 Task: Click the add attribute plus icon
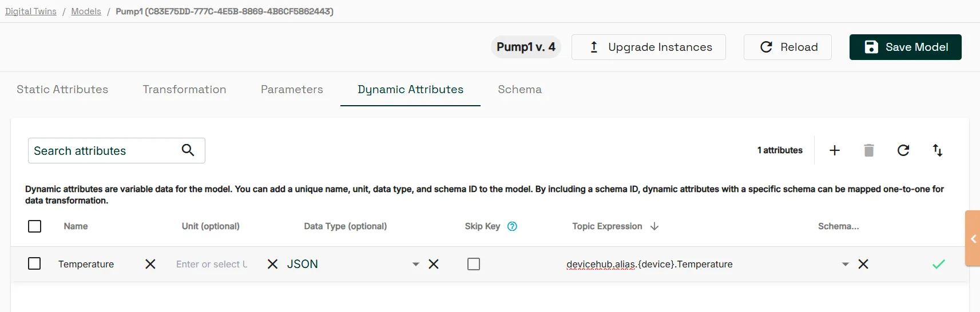click(x=835, y=150)
